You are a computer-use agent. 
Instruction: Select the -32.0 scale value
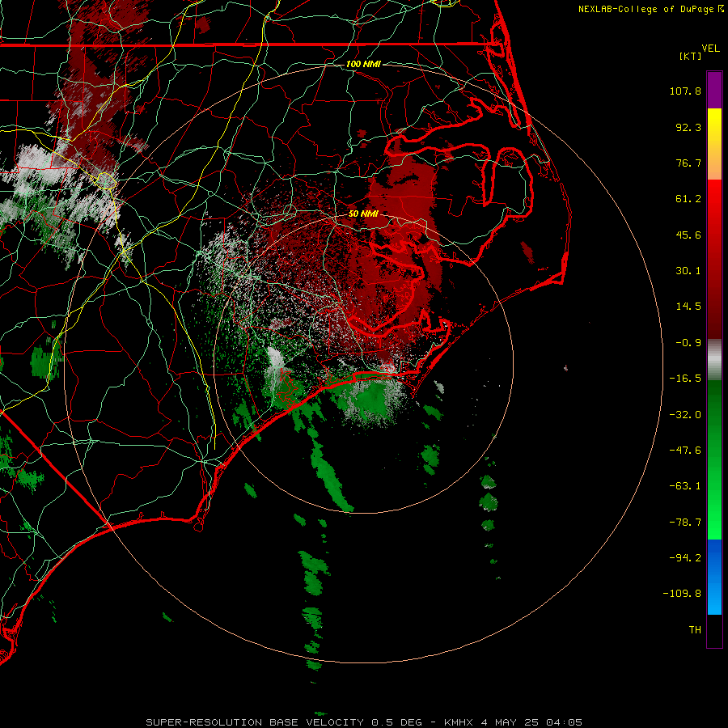click(685, 415)
